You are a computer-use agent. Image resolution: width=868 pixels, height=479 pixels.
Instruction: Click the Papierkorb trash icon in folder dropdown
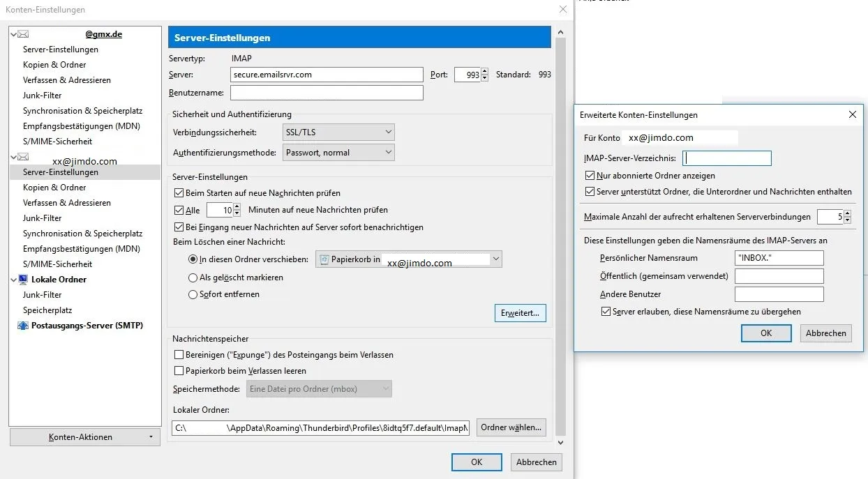coord(324,259)
